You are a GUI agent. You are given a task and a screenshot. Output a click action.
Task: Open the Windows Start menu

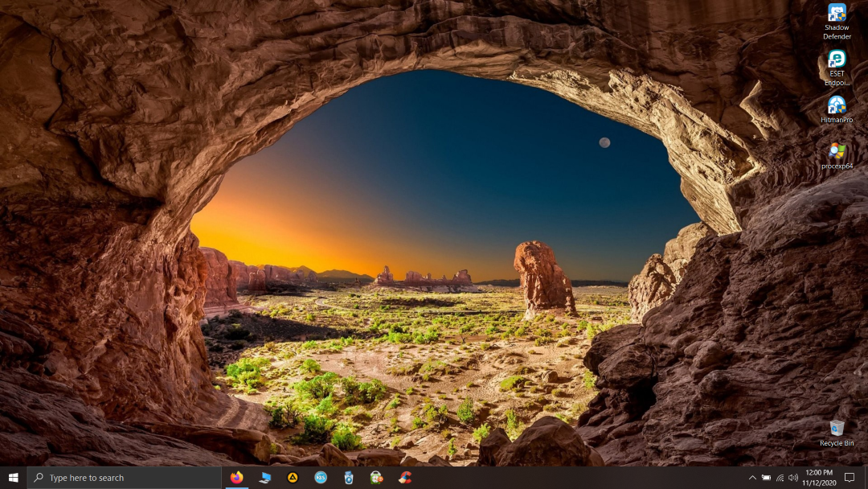point(13,478)
